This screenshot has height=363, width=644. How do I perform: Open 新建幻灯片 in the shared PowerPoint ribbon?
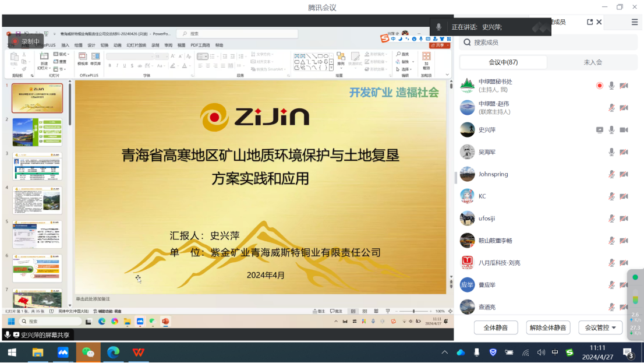[44, 61]
